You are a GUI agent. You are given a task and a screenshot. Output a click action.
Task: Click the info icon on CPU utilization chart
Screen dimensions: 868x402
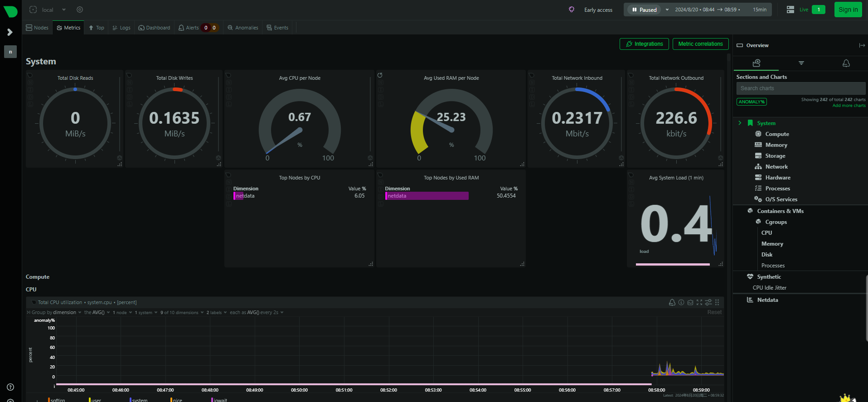tap(681, 302)
